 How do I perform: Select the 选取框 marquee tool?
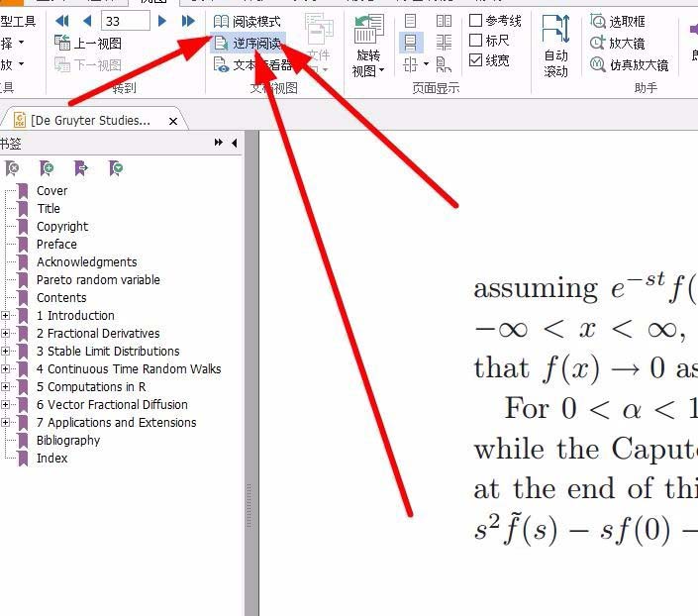pyautogui.click(x=626, y=21)
